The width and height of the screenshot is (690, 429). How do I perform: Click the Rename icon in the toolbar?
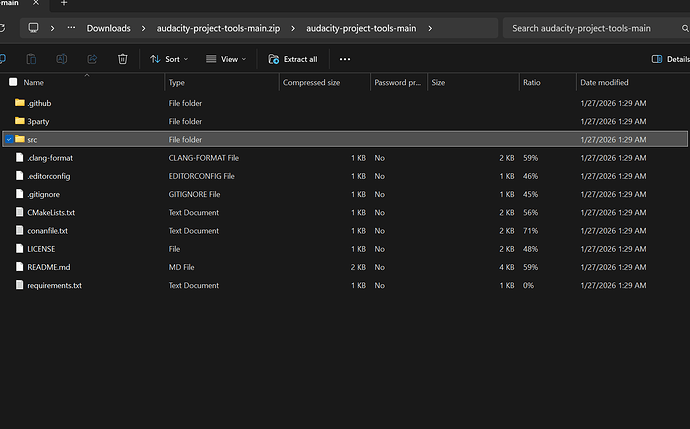[62, 59]
